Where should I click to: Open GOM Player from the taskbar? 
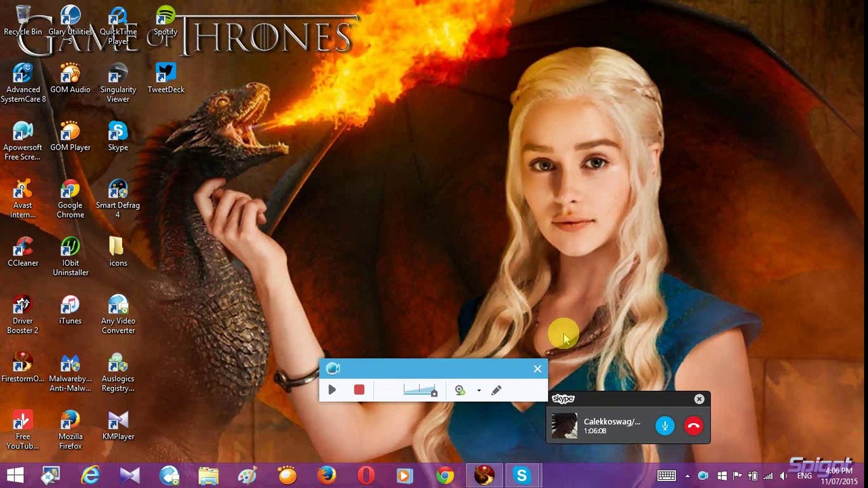tap(287, 476)
